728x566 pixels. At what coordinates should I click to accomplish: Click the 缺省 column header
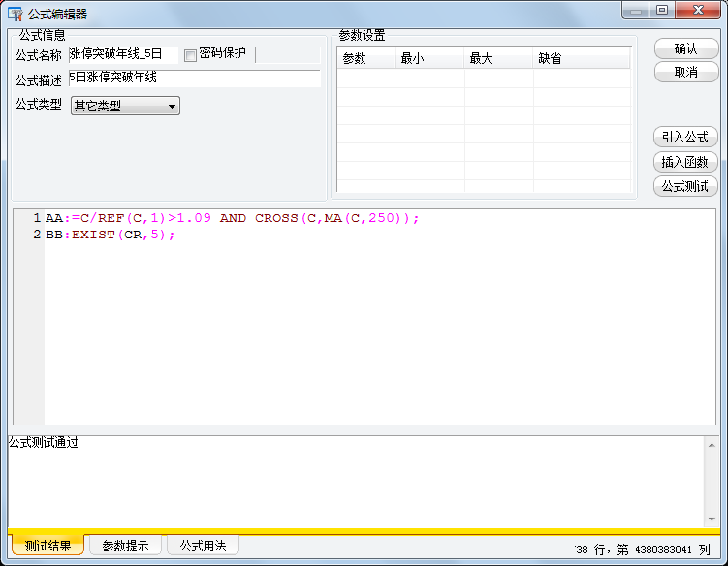(x=582, y=58)
